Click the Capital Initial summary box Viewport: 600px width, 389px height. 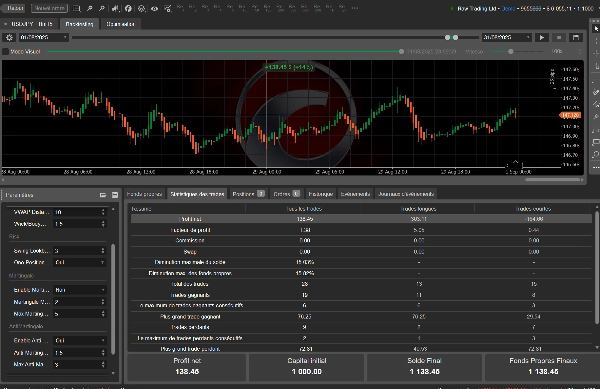pyautogui.click(x=307, y=367)
